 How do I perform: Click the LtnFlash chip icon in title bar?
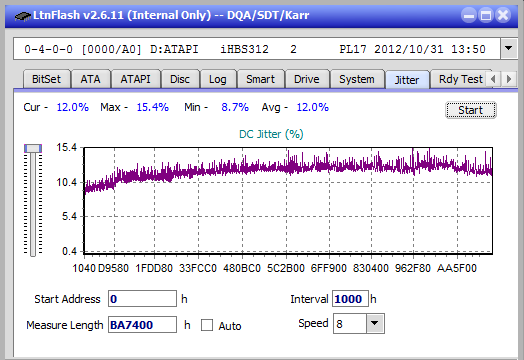click(x=23, y=16)
